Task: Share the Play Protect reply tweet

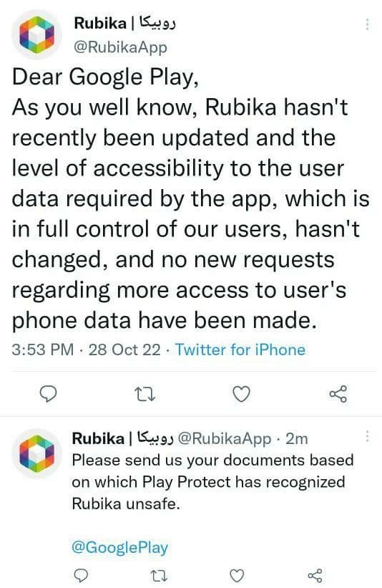Action: [x=315, y=575]
